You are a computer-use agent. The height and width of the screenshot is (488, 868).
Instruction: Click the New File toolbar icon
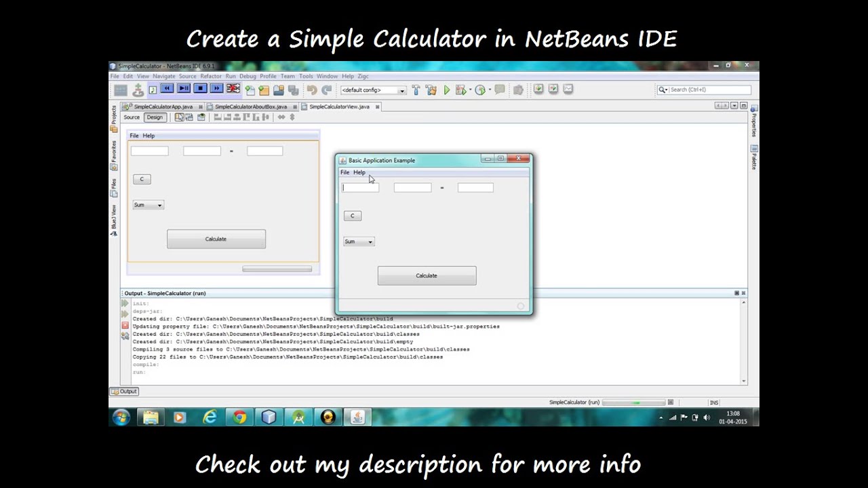coord(250,90)
